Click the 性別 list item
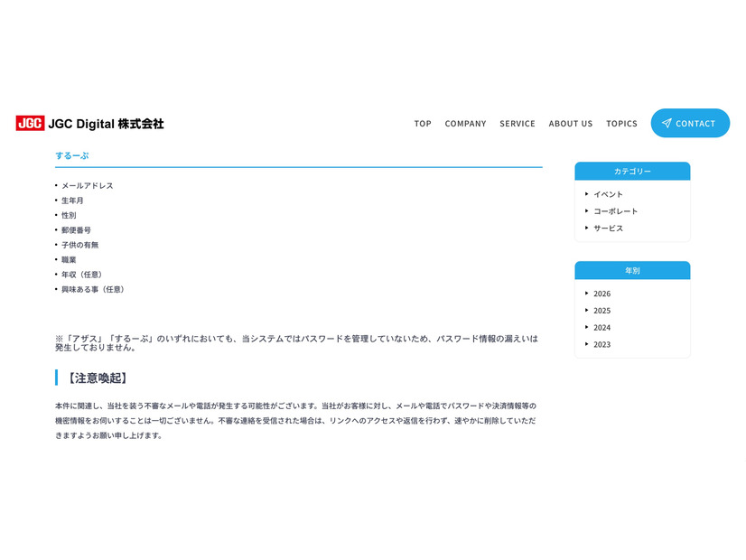746x560 pixels. 69,215
